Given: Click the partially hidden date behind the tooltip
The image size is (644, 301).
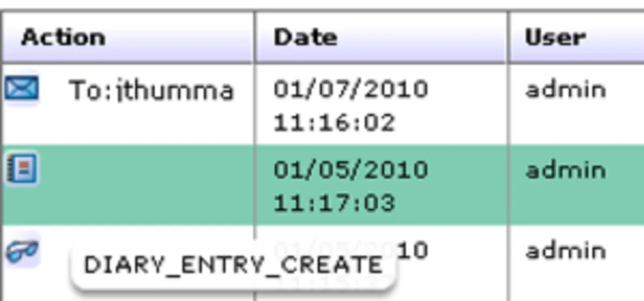Looking at the screenshot, I should 413,250.
